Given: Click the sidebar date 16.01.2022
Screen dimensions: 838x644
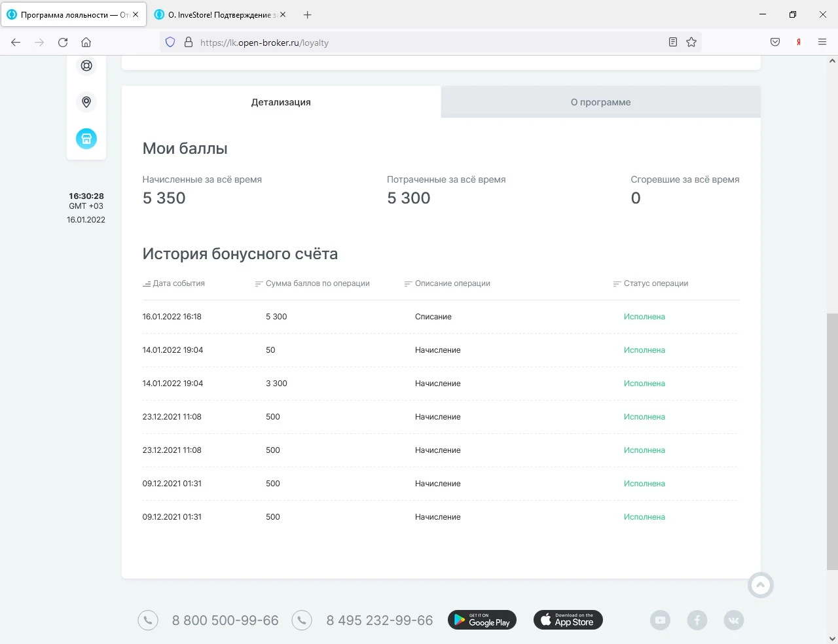Looking at the screenshot, I should (86, 220).
